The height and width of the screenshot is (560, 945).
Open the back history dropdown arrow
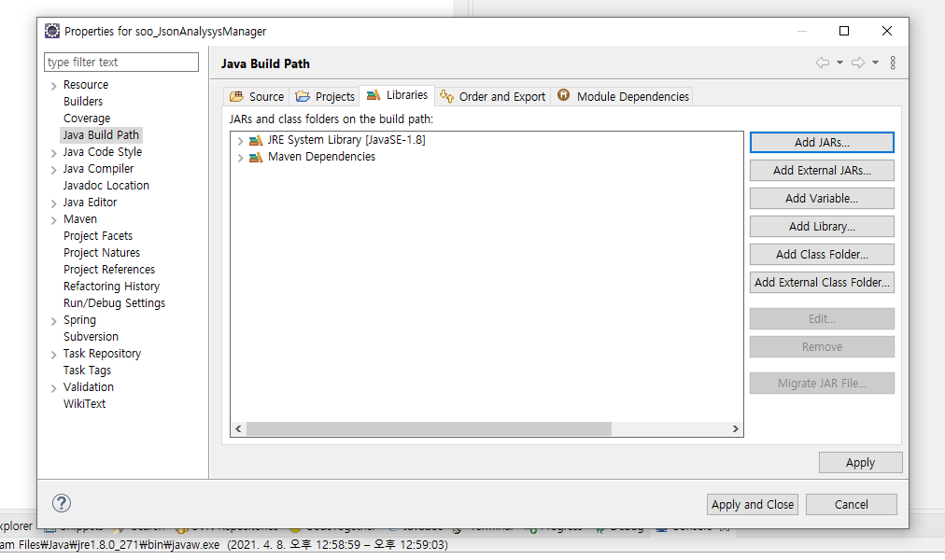[839, 63]
